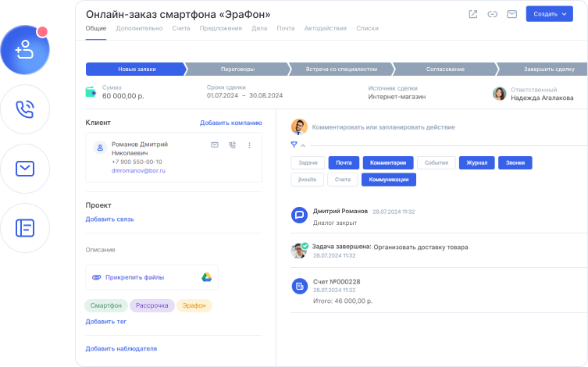
Task: Click the add contact sidebar icon
Action: pyautogui.click(x=25, y=49)
